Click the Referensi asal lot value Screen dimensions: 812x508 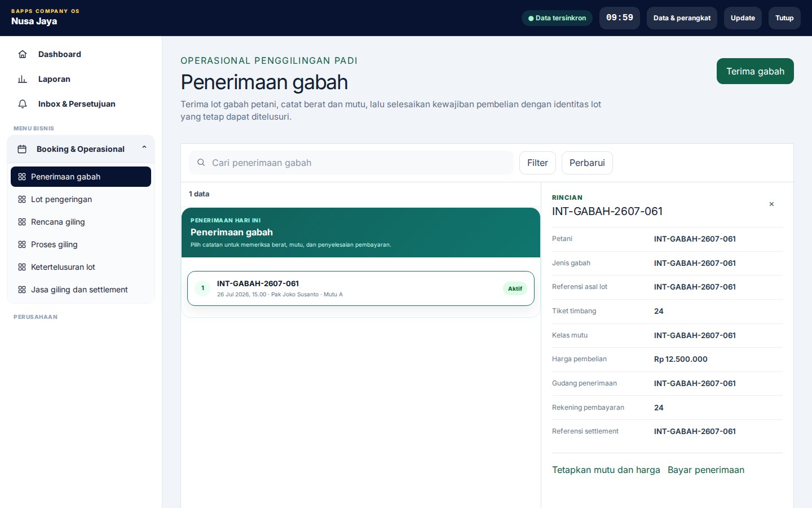pyautogui.click(x=695, y=287)
